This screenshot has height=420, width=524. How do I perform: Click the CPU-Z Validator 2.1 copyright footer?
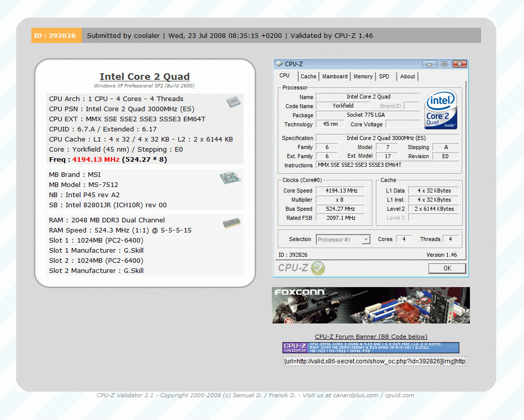pos(255,395)
